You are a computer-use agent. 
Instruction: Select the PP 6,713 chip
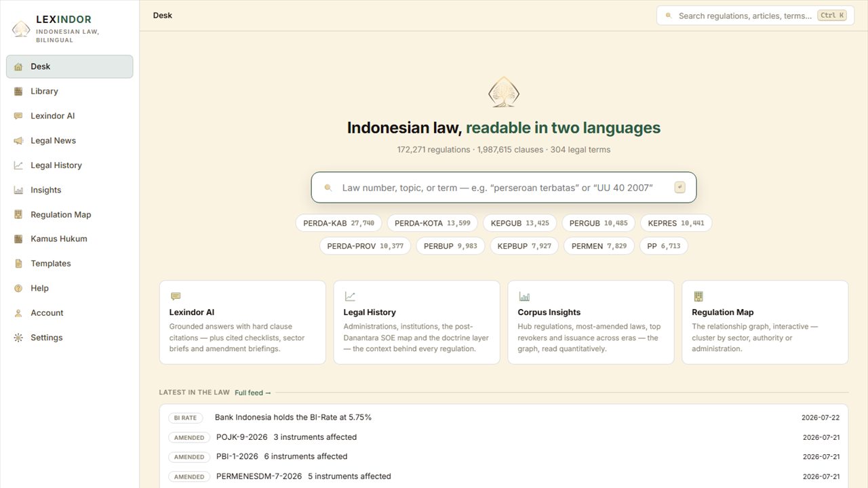[x=664, y=246]
